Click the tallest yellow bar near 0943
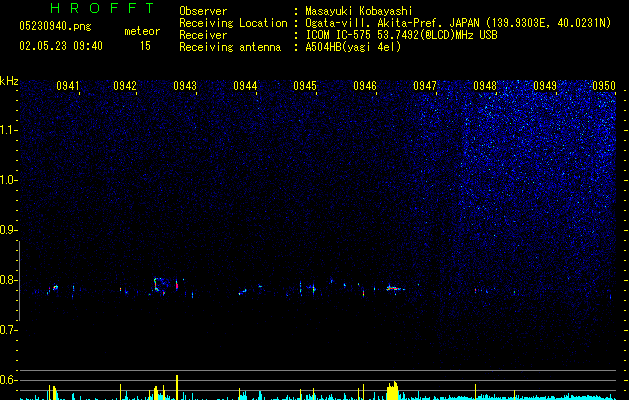629x400 pixels. (177, 387)
